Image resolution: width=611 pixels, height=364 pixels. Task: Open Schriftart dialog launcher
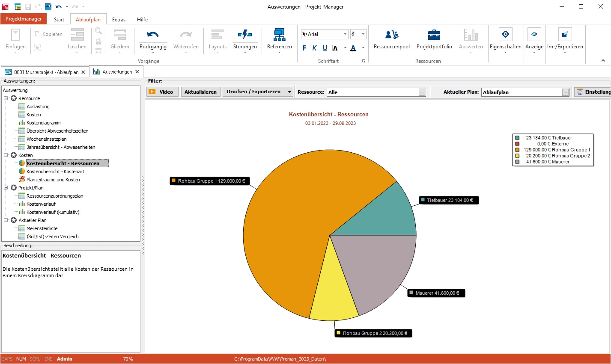(x=364, y=61)
